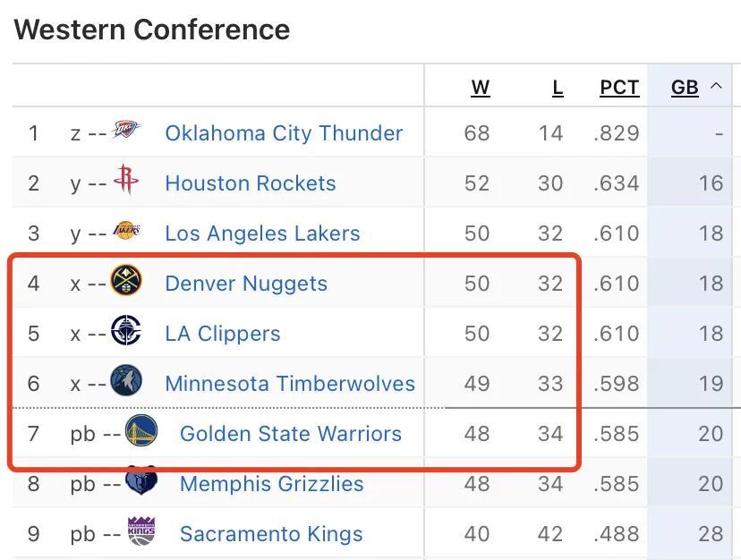This screenshot has height=560, width=741.
Task: Open the Minnesota Timberwolves team link
Action: [290, 384]
